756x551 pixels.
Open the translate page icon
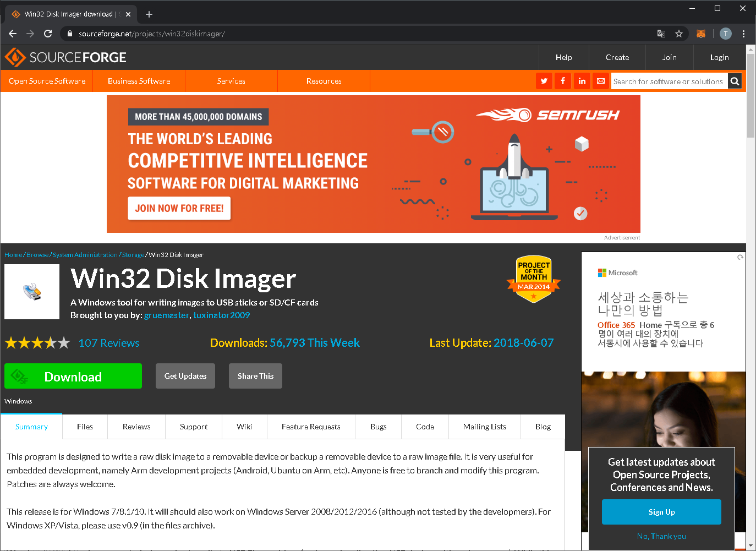[x=661, y=34]
